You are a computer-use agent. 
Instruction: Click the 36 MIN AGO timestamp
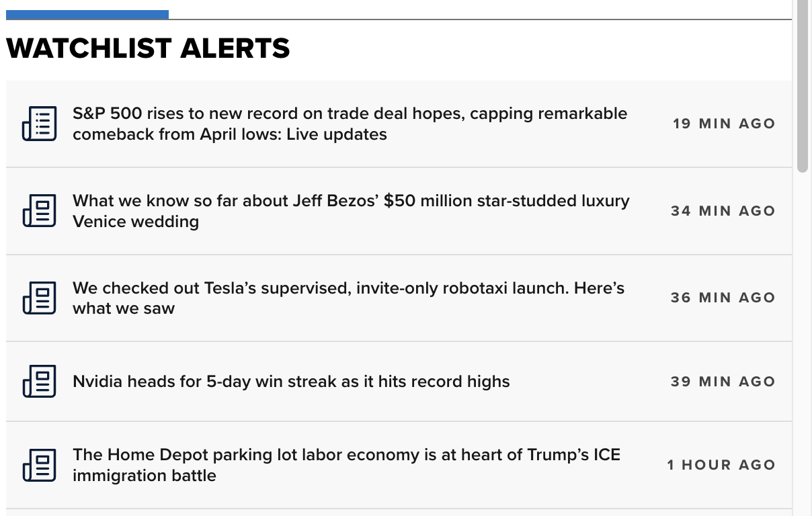coord(723,298)
